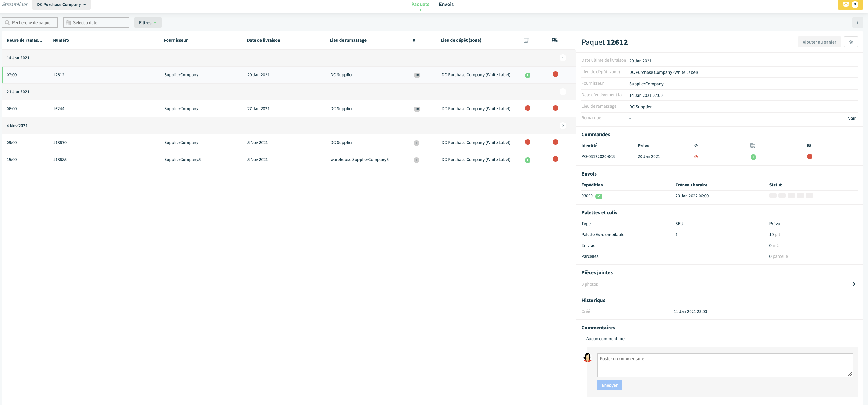Click the 12612 number cell
This screenshot has height=405, width=868.
[59, 75]
